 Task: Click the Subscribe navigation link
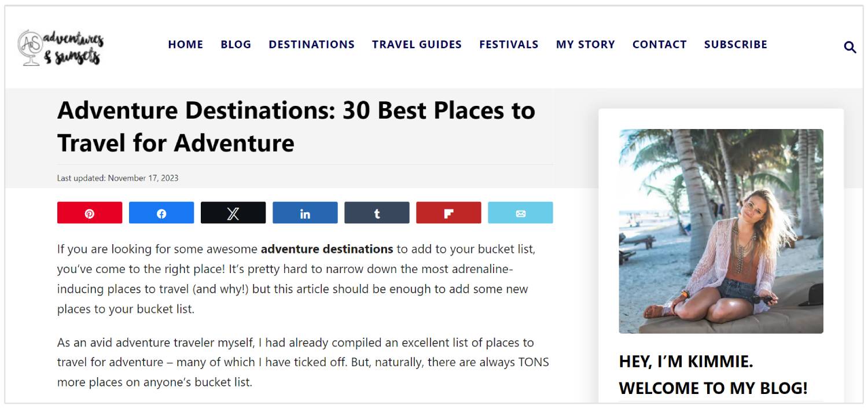pos(735,45)
